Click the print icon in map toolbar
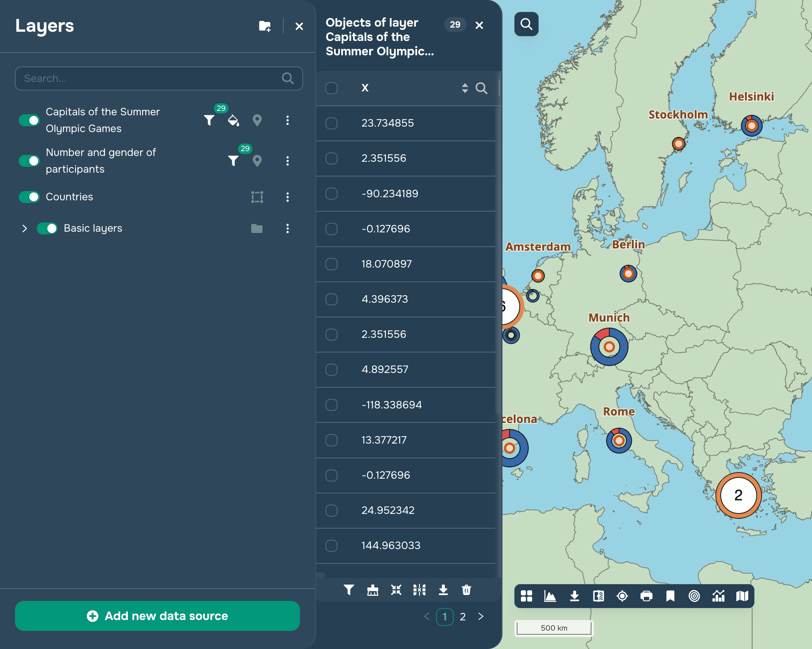The height and width of the screenshot is (649, 812). pyautogui.click(x=646, y=596)
